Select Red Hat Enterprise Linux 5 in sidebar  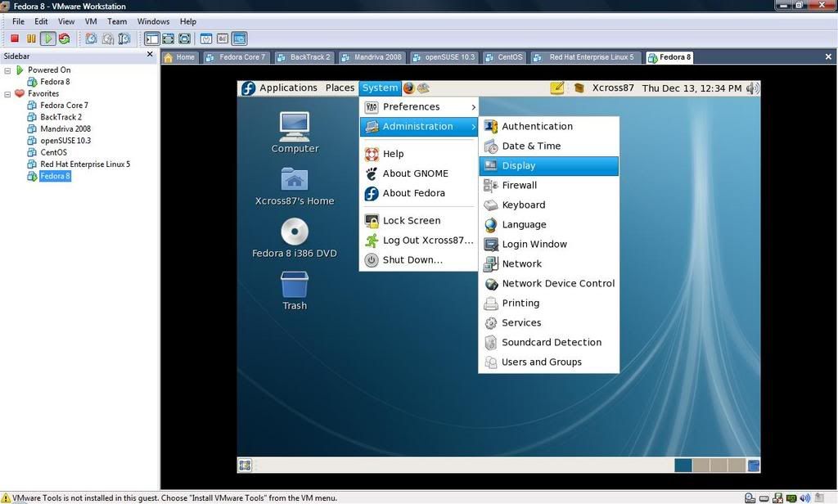[84, 164]
